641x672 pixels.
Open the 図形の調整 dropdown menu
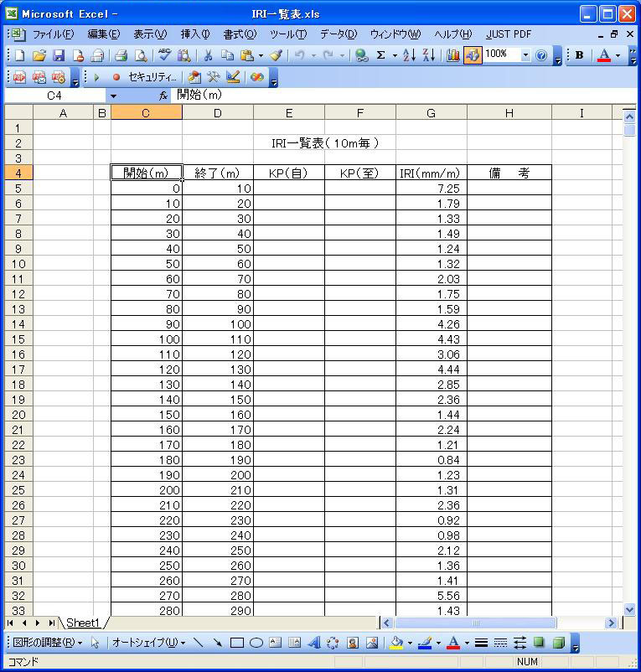47,643
